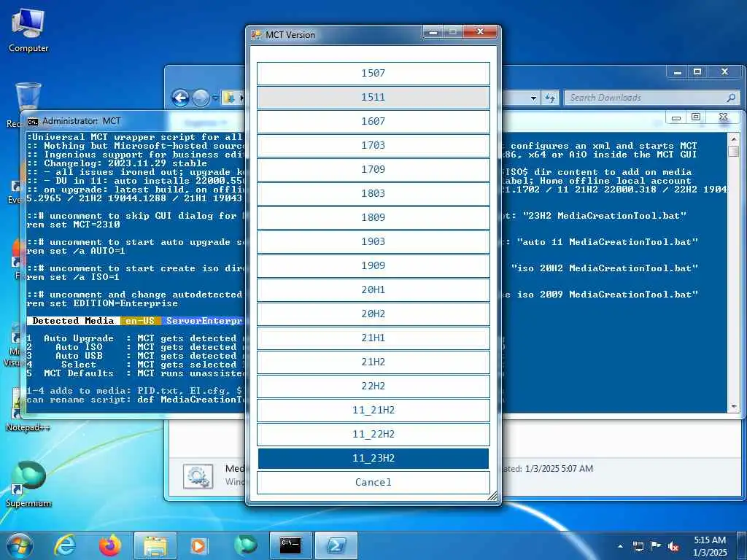Go back in the Explorer window
747x560 pixels.
[181, 98]
